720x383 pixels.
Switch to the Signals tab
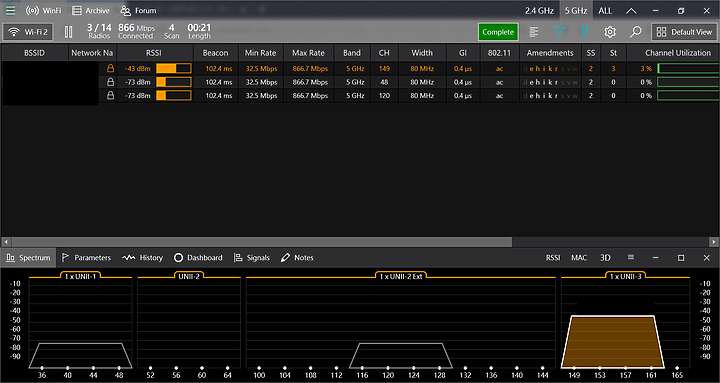tap(252, 258)
